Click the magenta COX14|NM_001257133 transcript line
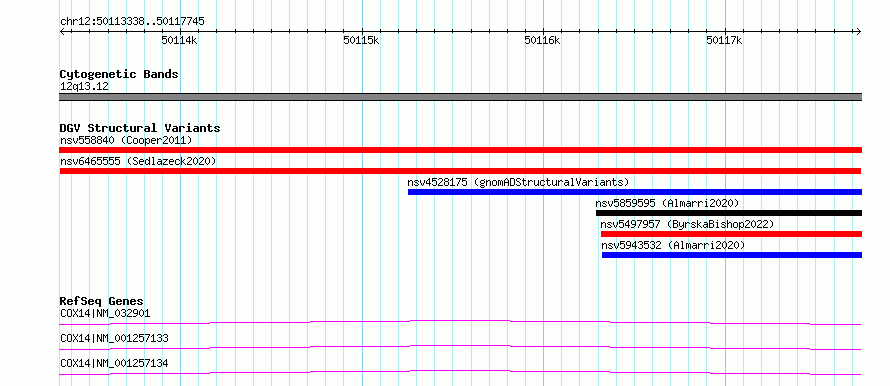This screenshot has height=386, width=890. pyautogui.click(x=460, y=347)
